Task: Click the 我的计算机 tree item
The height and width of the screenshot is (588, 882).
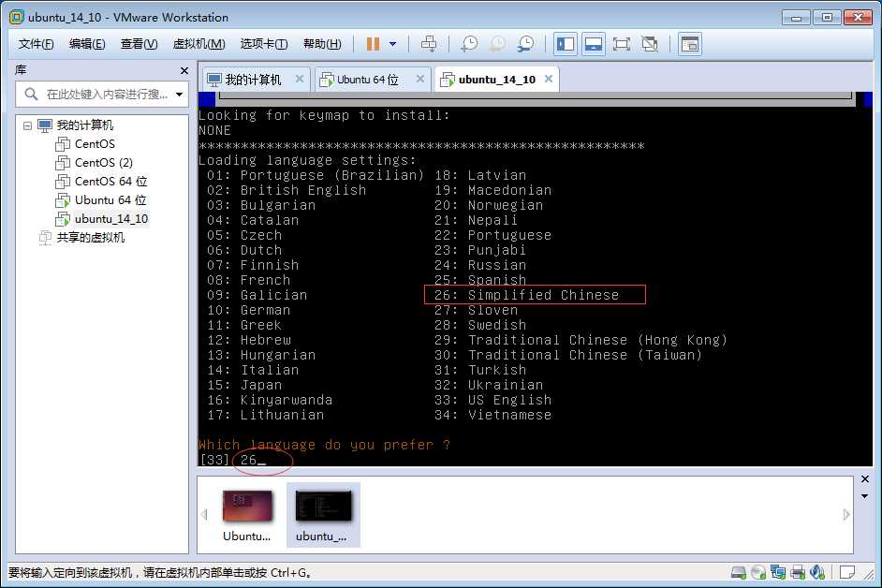Action: (84, 125)
